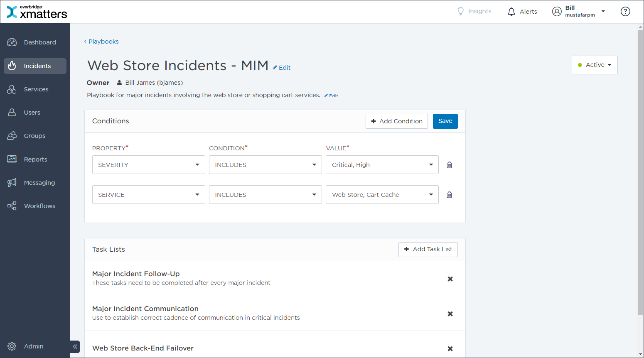The width and height of the screenshot is (644, 358).
Task: Click the Add Task List button
Action: pyautogui.click(x=428, y=250)
